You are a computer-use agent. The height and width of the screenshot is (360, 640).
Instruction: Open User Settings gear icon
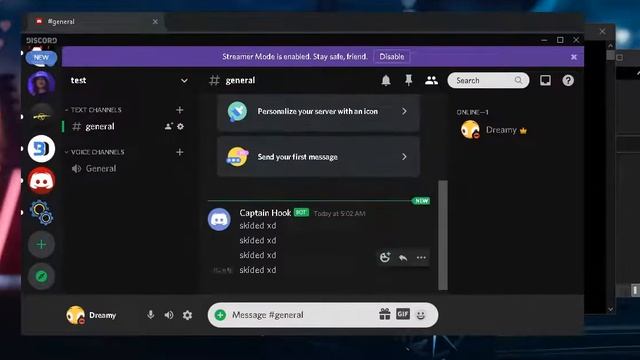coord(187,315)
